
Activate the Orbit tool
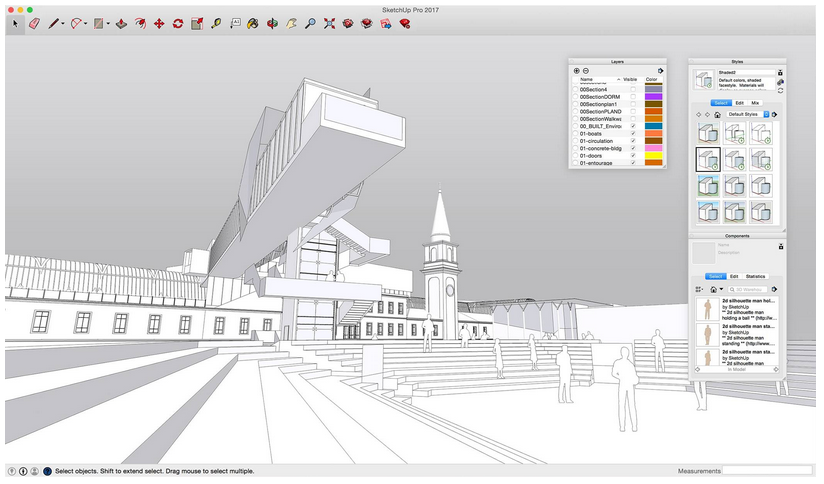pyautogui.click(x=272, y=24)
